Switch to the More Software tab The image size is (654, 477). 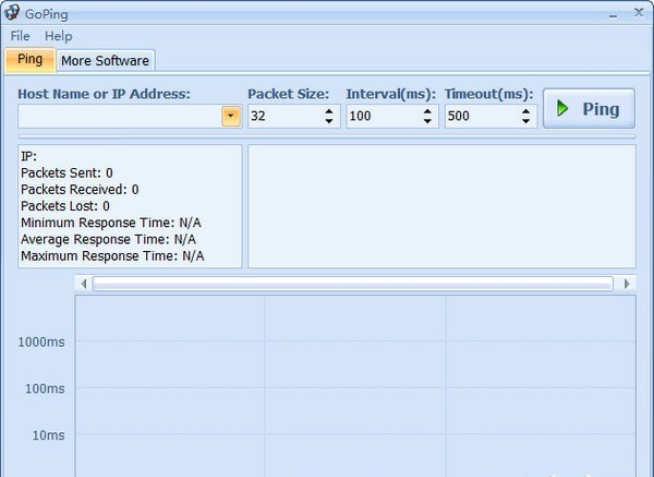(x=104, y=61)
